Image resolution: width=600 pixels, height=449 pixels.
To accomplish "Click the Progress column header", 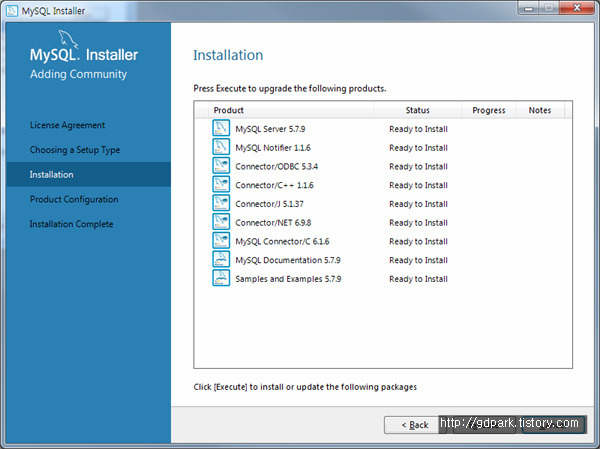I will pos(489,110).
